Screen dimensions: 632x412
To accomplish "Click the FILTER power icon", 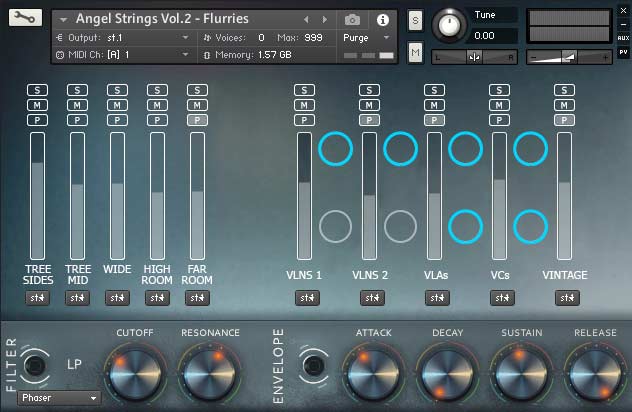I will pyautogui.click(x=36, y=367).
